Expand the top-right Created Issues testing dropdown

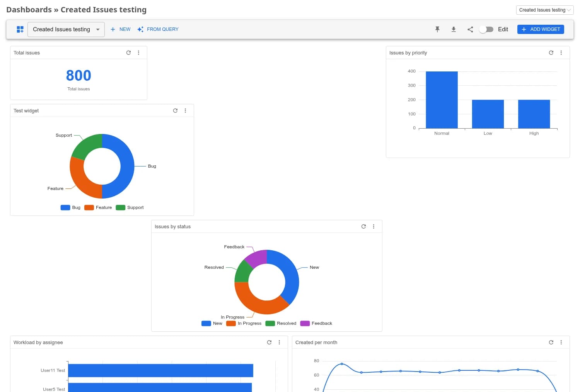point(545,10)
